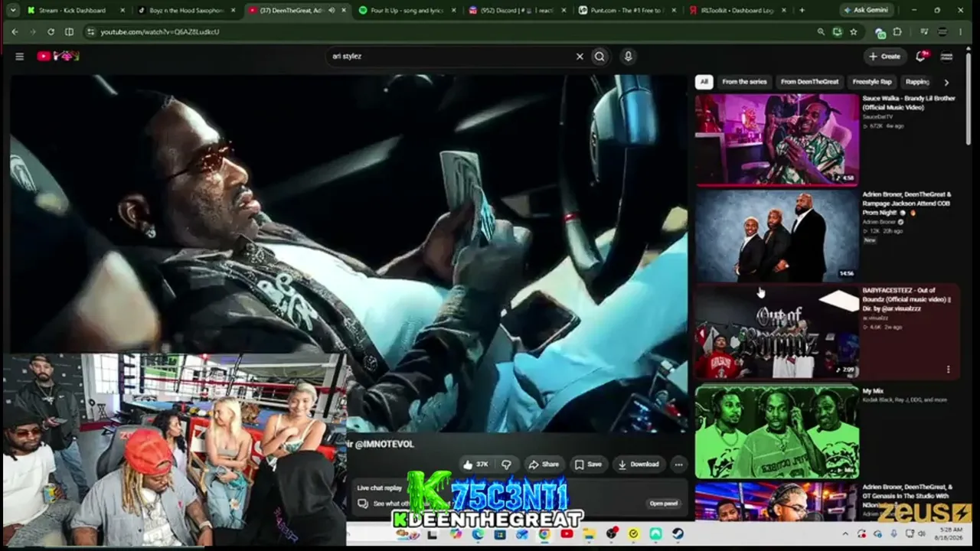Image resolution: width=980 pixels, height=551 pixels.
Task: Click the address bar URL field
Action: pyautogui.click(x=452, y=32)
